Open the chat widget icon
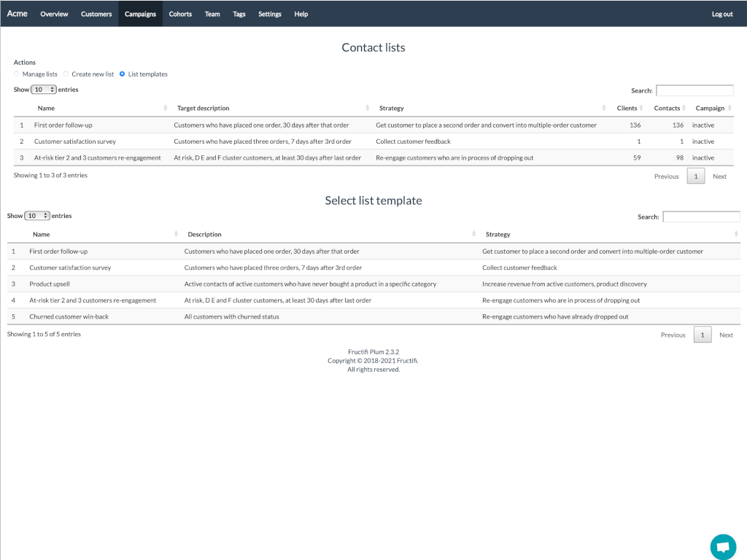747x560 pixels. click(723, 547)
